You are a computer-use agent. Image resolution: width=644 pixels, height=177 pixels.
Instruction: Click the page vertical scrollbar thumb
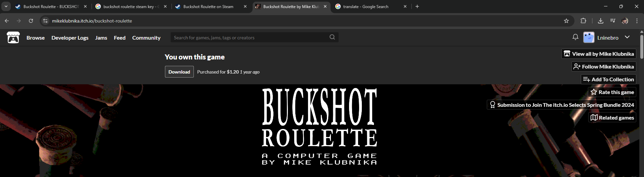pos(642,46)
